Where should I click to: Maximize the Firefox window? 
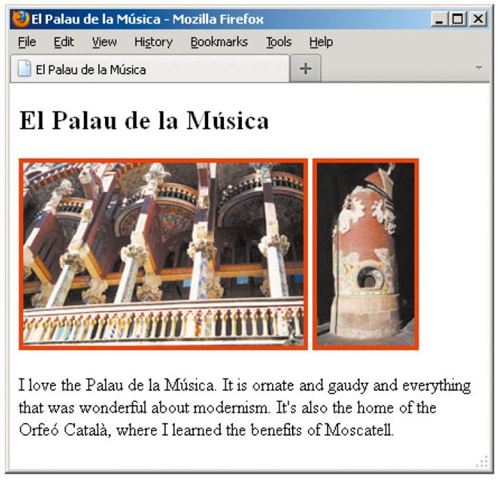point(458,19)
